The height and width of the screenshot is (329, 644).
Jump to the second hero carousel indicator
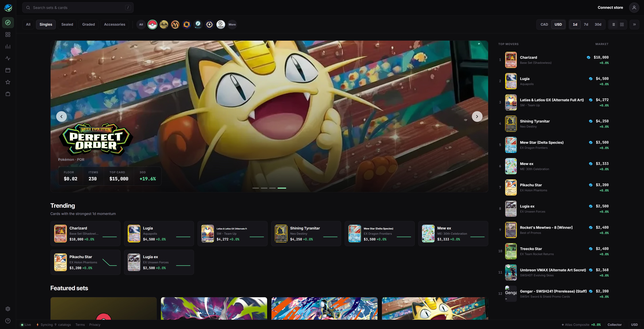264,188
